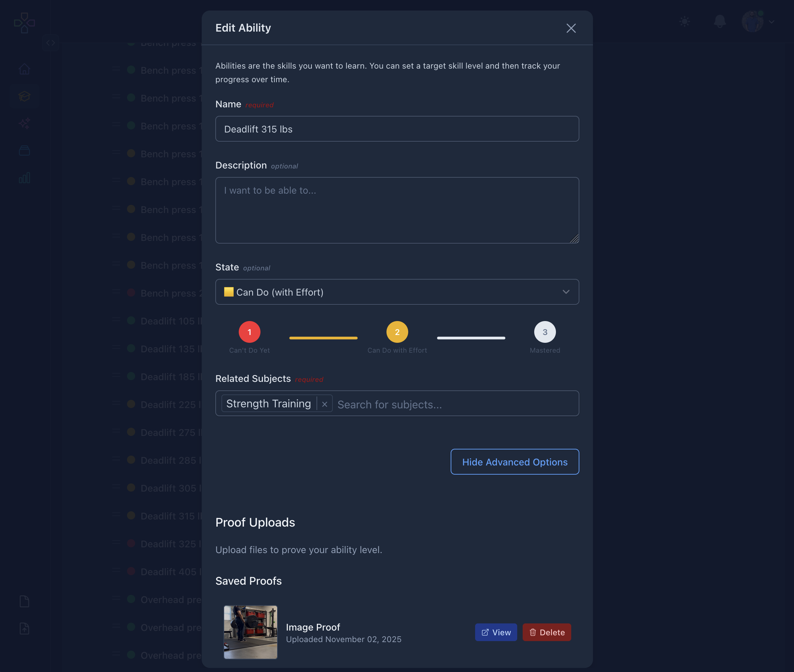Open the State dropdown menu
Screen dimensions: 794x672
(397, 292)
